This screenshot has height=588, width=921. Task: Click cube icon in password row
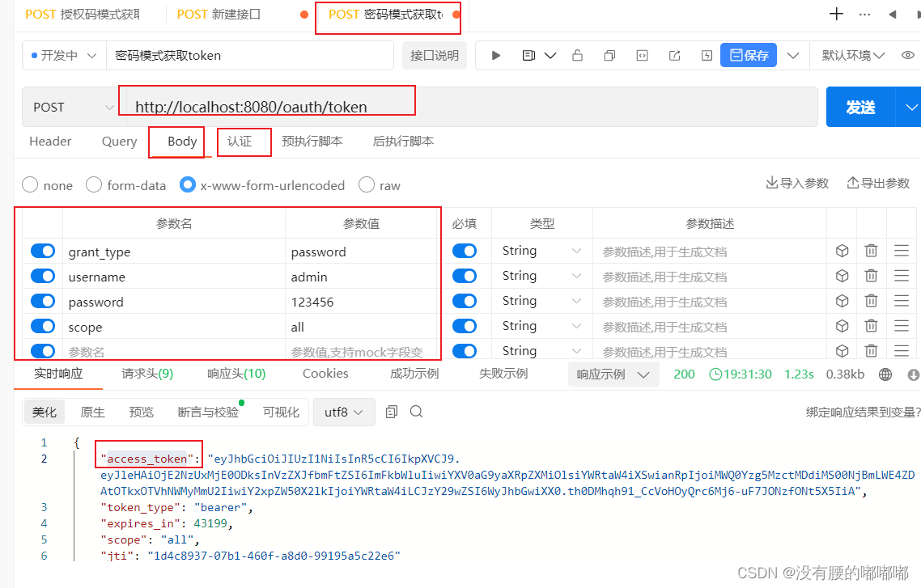pos(842,301)
